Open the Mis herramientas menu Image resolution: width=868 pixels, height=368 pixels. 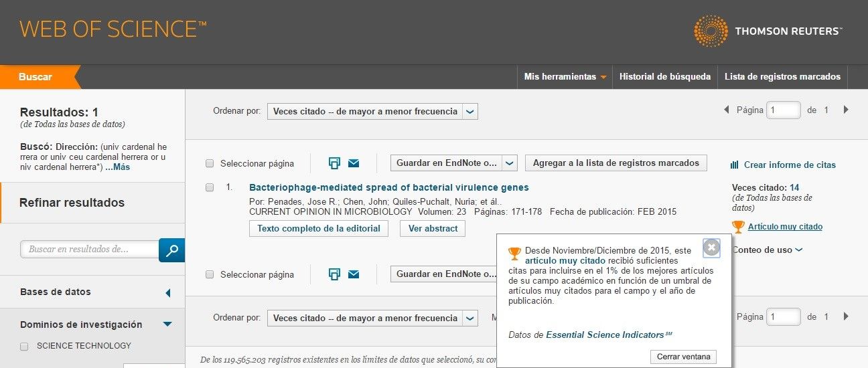[565, 76]
